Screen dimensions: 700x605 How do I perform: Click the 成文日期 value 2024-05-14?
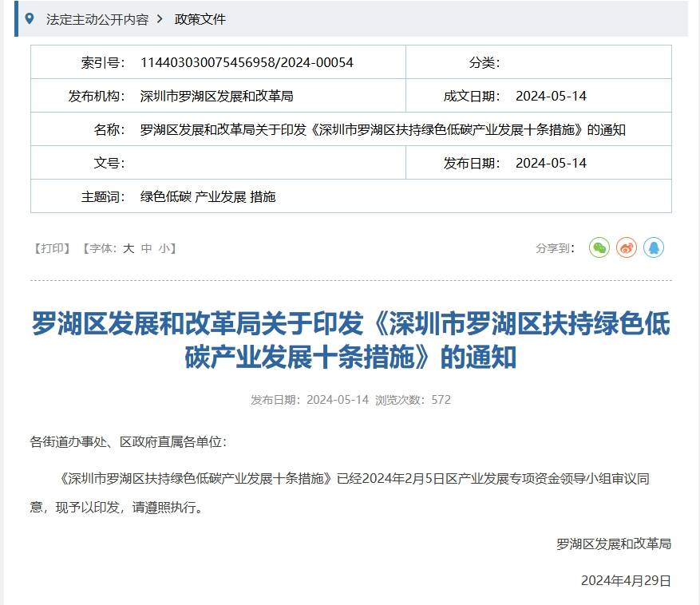tap(551, 96)
